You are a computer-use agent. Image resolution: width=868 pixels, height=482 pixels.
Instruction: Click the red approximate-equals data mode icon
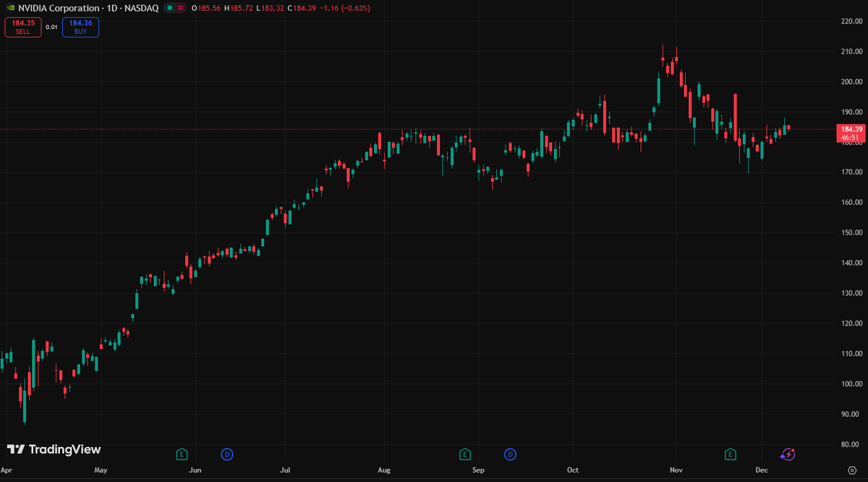coord(180,8)
